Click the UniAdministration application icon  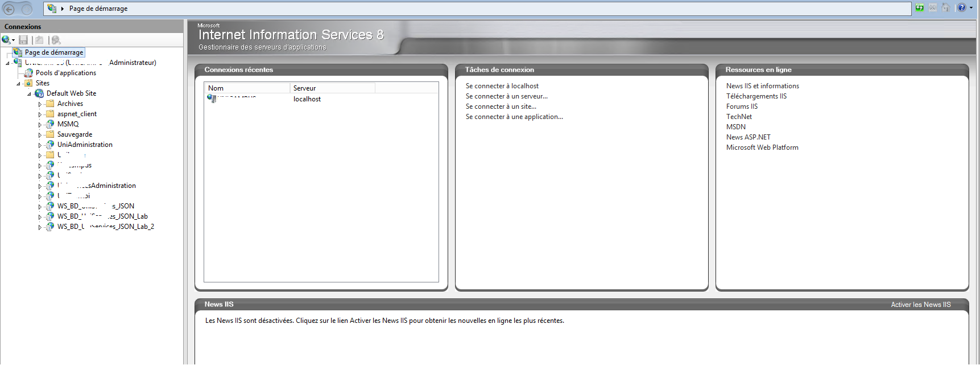tap(50, 145)
